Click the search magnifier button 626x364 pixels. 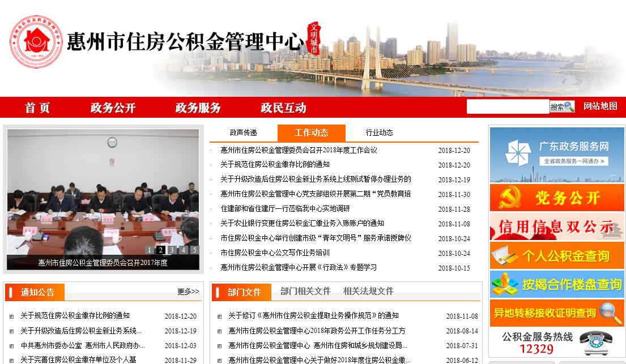(562, 106)
